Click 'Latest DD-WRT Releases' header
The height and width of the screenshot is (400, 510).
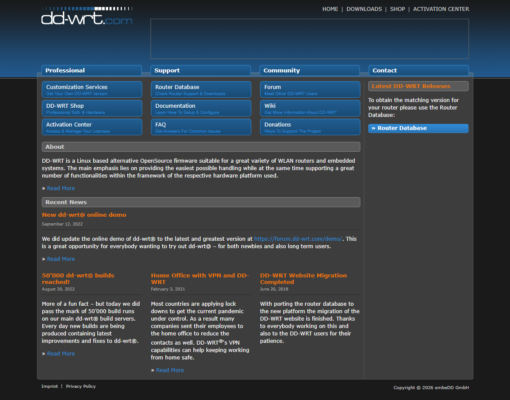point(418,86)
